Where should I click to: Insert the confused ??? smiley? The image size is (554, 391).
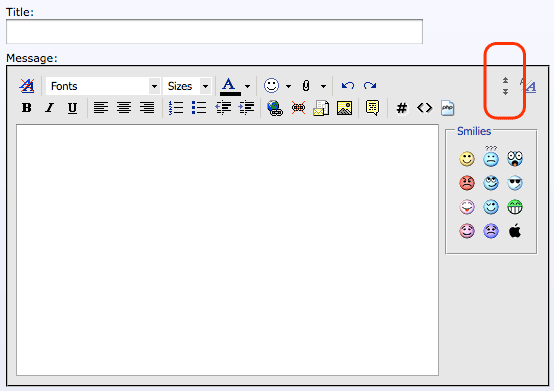coord(491,156)
